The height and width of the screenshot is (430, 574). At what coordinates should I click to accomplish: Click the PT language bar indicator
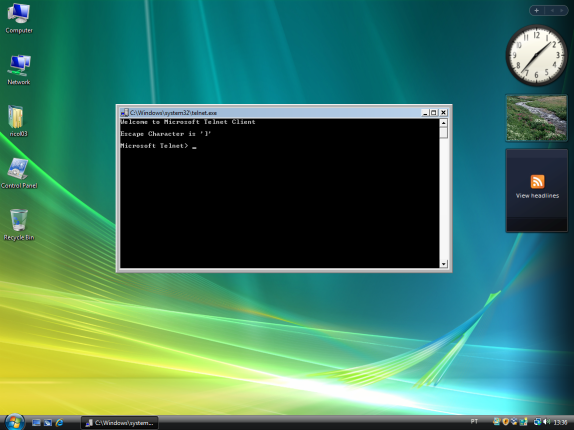pyautogui.click(x=474, y=422)
